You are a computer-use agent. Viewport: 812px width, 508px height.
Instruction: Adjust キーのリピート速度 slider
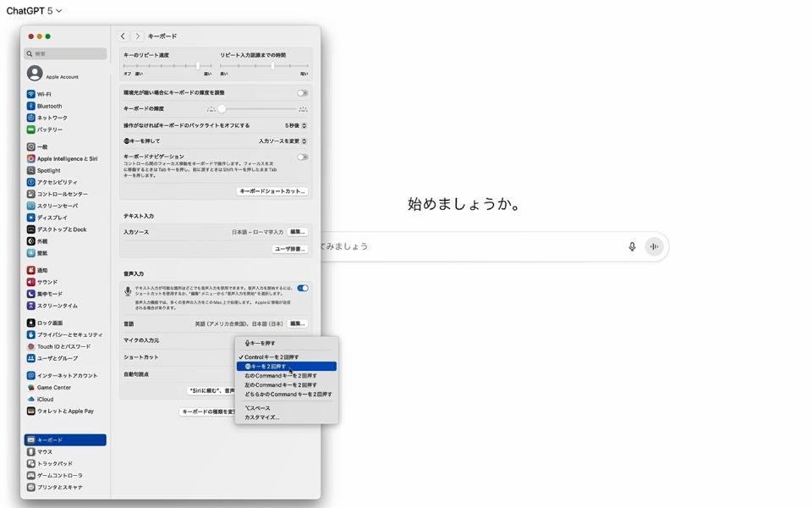click(167, 66)
